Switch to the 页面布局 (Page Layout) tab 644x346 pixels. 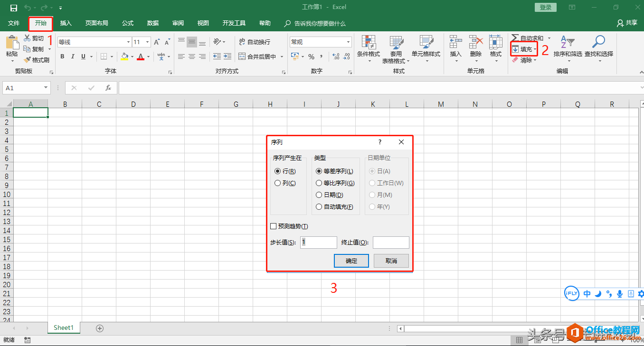97,23
